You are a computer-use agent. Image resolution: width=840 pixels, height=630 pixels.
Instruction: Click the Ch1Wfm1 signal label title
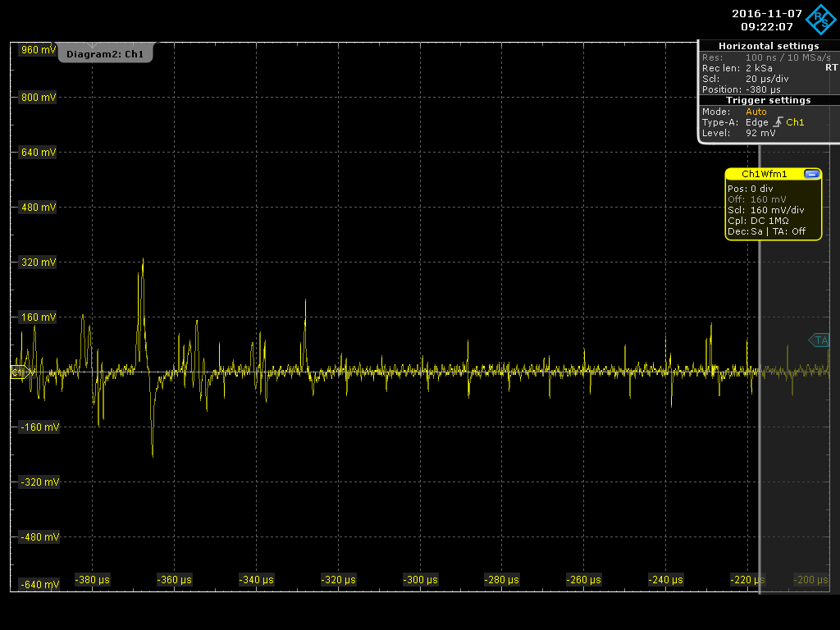[765, 174]
